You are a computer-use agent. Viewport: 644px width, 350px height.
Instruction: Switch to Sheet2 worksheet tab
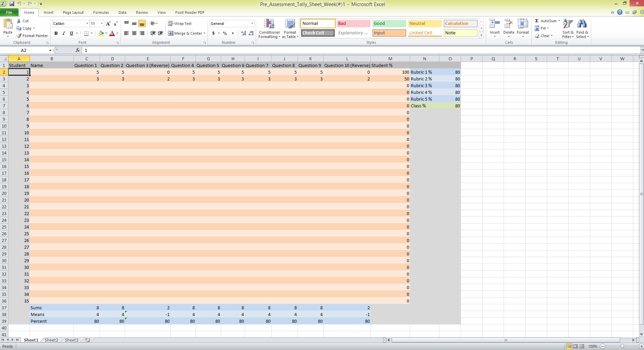[x=51, y=340]
